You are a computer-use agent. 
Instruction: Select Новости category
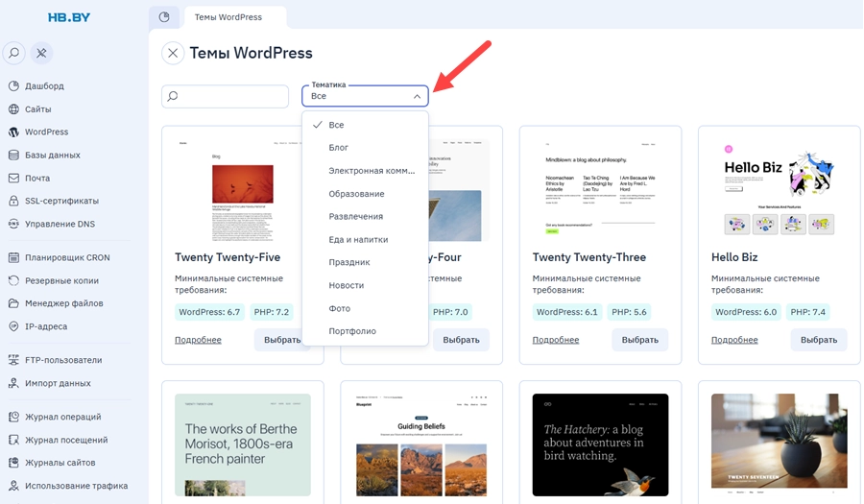click(366, 285)
